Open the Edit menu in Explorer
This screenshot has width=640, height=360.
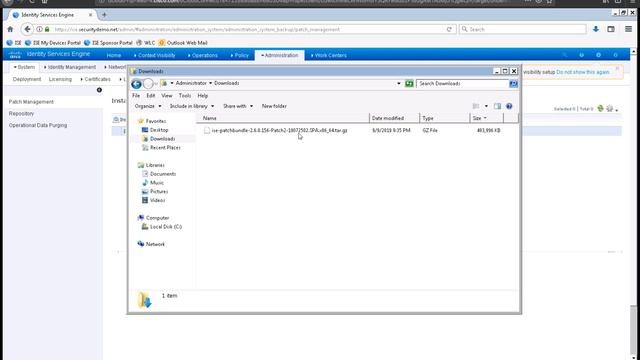(x=151, y=96)
